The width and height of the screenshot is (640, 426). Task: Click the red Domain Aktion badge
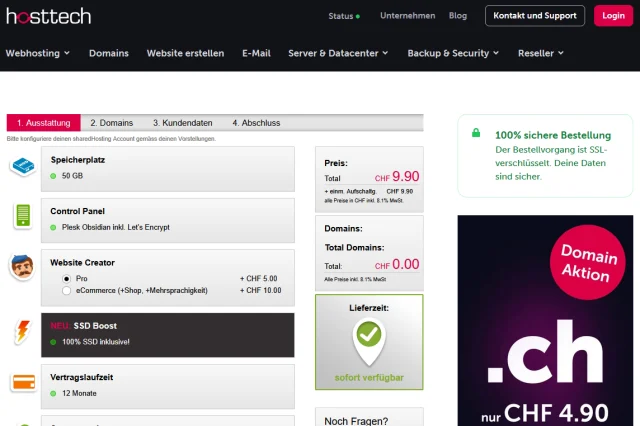(x=588, y=262)
